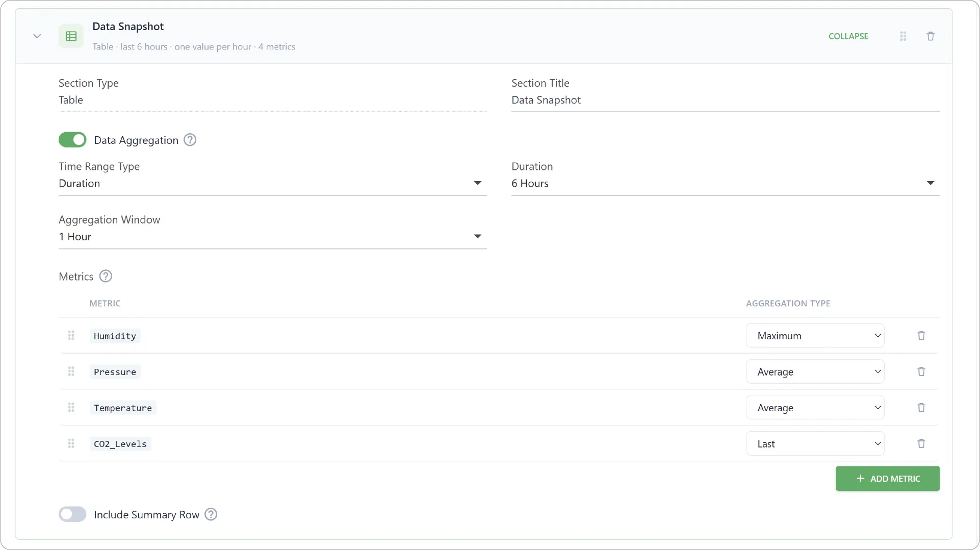Select the Pressure metric tag
Viewport: 980px width, 550px height.
pos(115,372)
